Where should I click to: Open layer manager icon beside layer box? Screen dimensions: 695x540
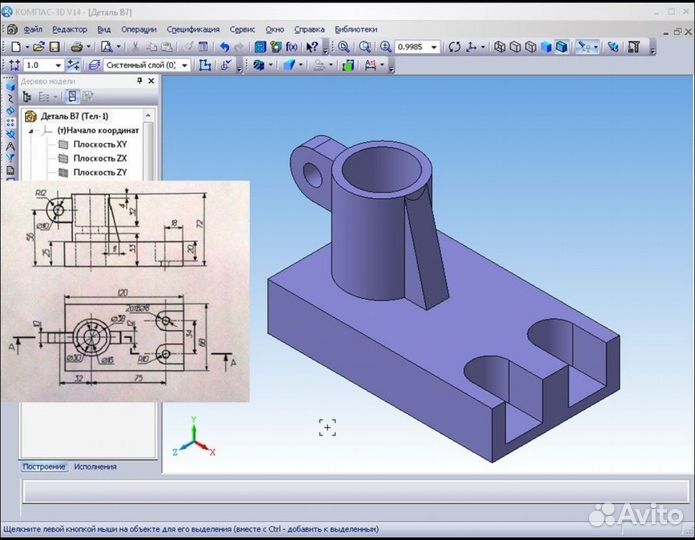tap(94, 65)
